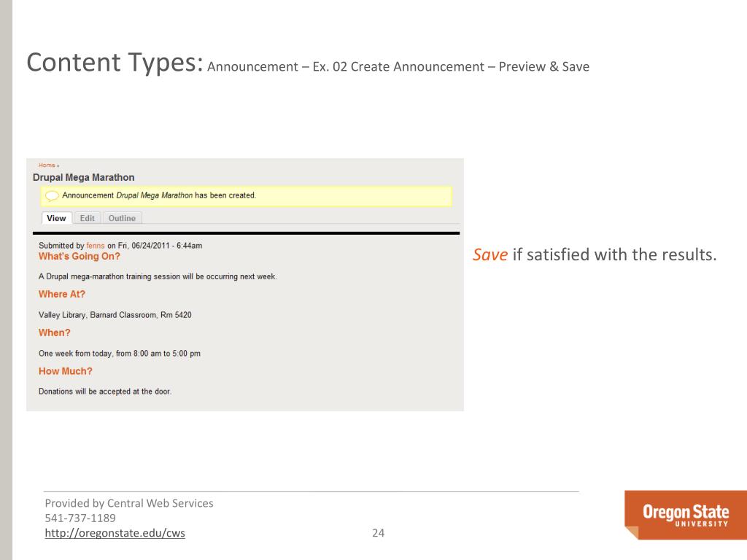Click the slide number 24
Screen dimensions: 747x560
pos(379,533)
